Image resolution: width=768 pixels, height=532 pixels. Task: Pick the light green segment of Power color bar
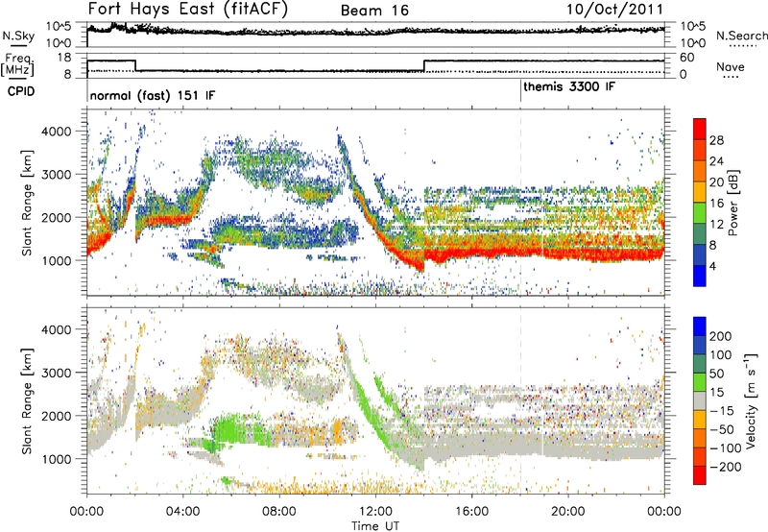click(x=700, y=213)
